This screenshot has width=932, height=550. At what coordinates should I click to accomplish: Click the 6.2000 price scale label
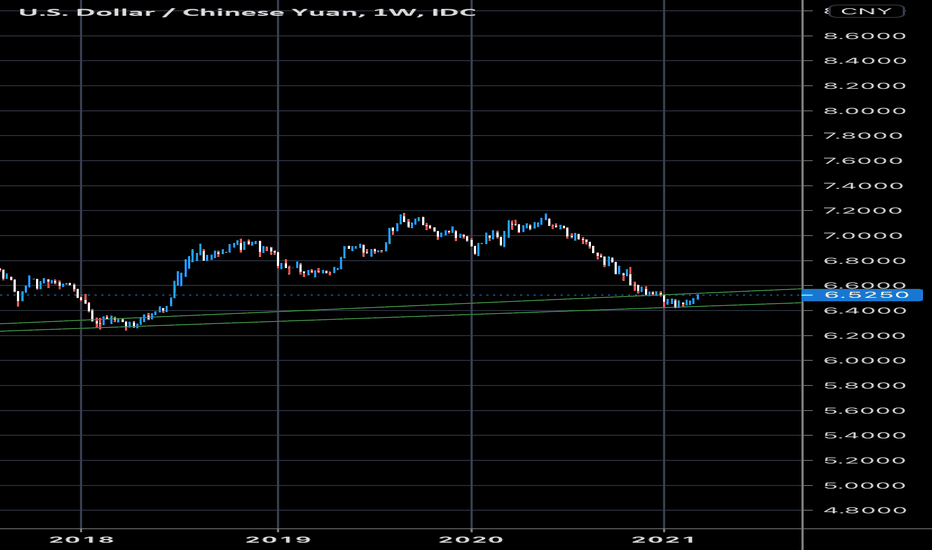tap(865, 335)
